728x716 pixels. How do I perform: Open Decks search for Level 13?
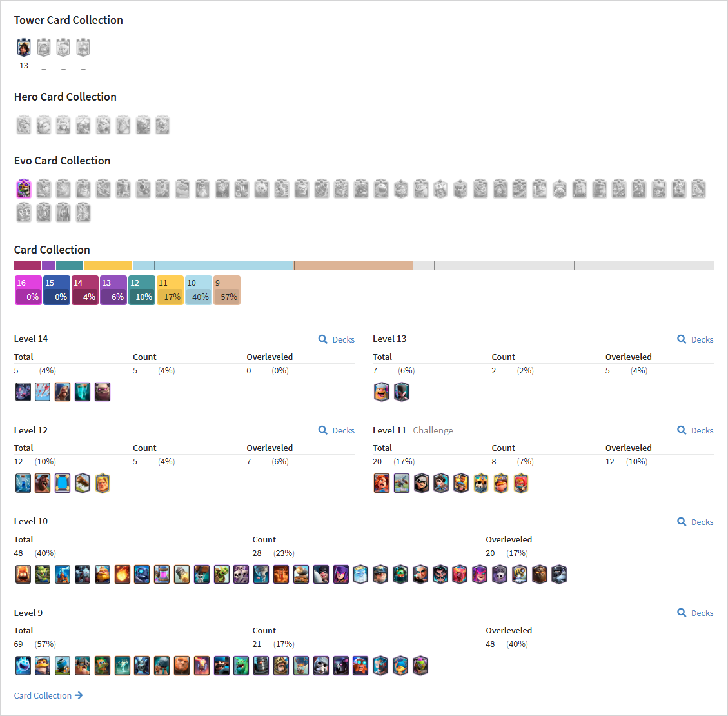point(695,339)
